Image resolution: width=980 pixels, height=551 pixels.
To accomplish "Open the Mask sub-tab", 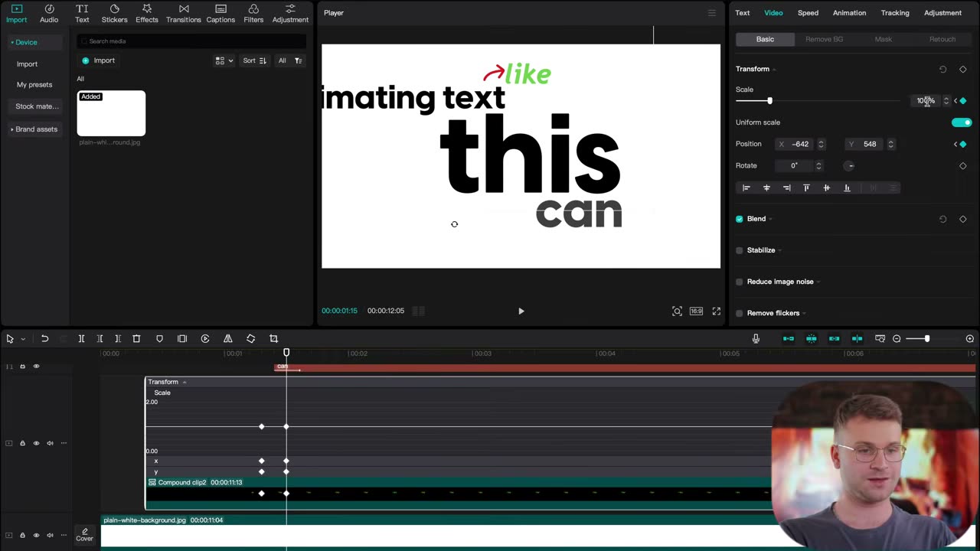I will tap(883, 39).
